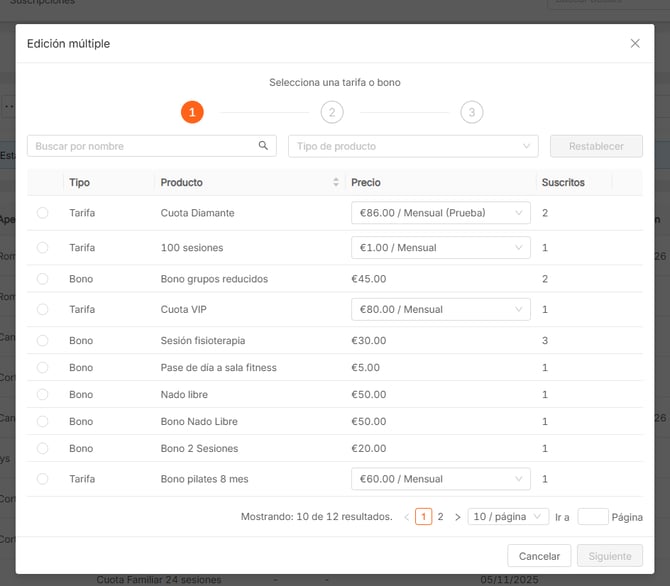
Task: Click step 2 circle indicator
Action: [332, 112]
